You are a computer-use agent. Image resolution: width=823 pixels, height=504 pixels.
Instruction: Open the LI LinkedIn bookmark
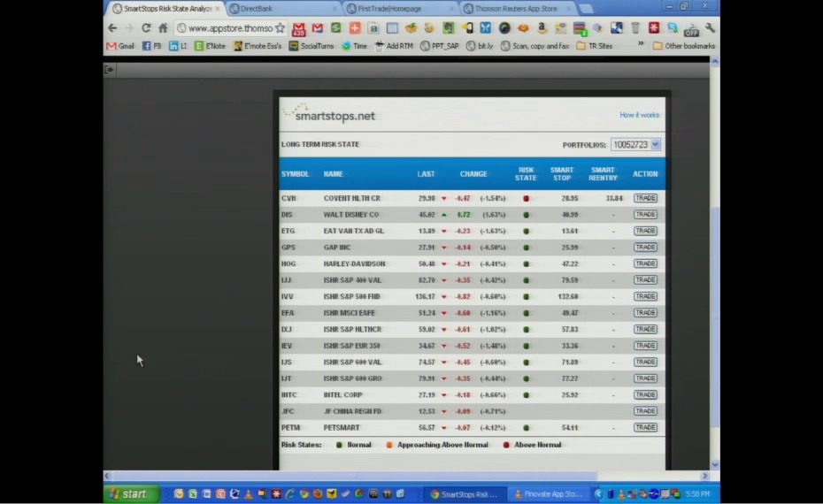[178, 46]
